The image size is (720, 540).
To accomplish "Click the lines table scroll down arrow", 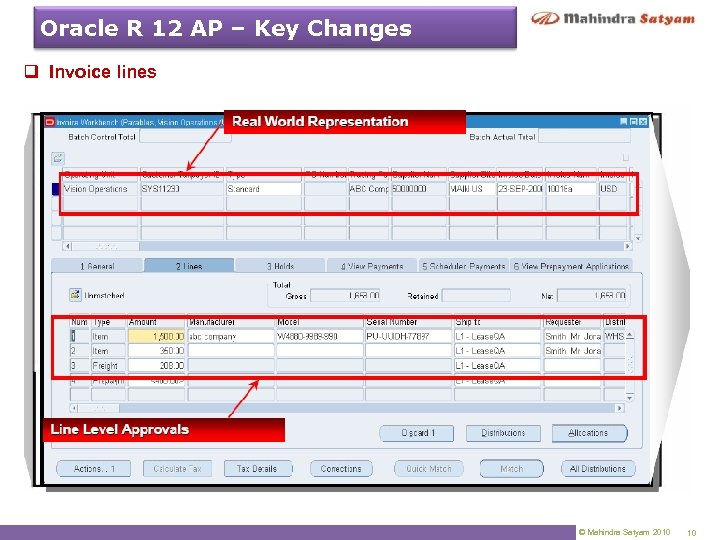I will pos(630,396).
